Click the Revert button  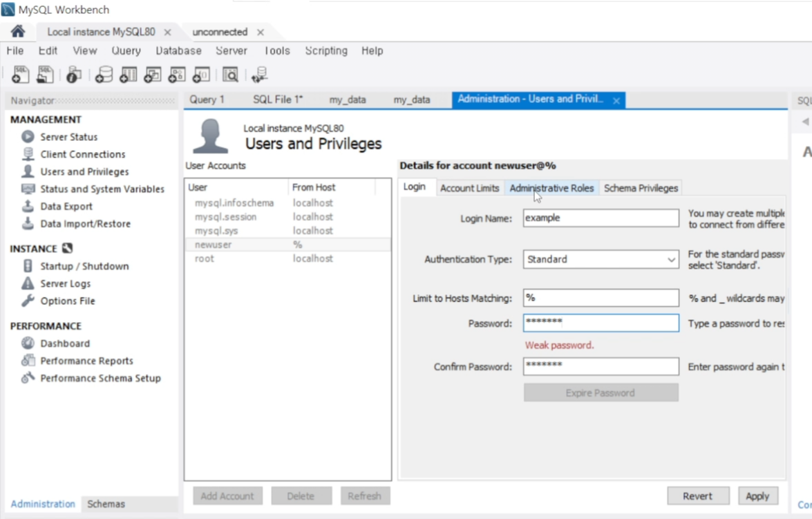tap(697, 496)
